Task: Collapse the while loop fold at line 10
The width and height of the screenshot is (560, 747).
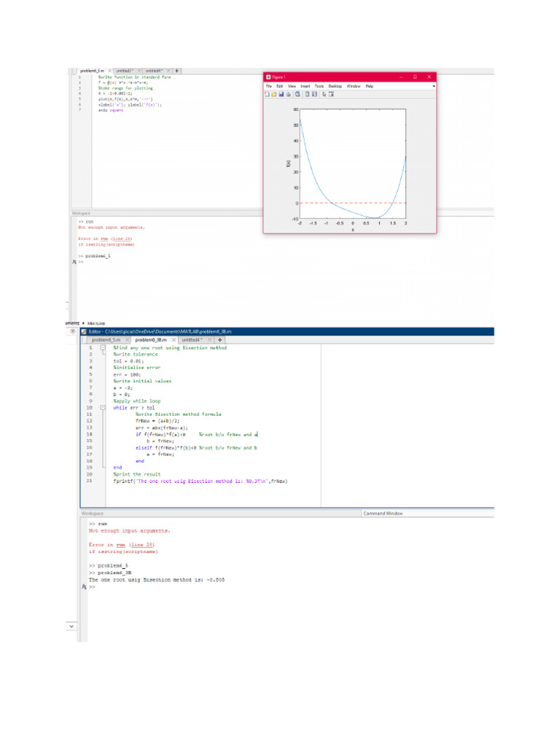Action: point(103,408)
